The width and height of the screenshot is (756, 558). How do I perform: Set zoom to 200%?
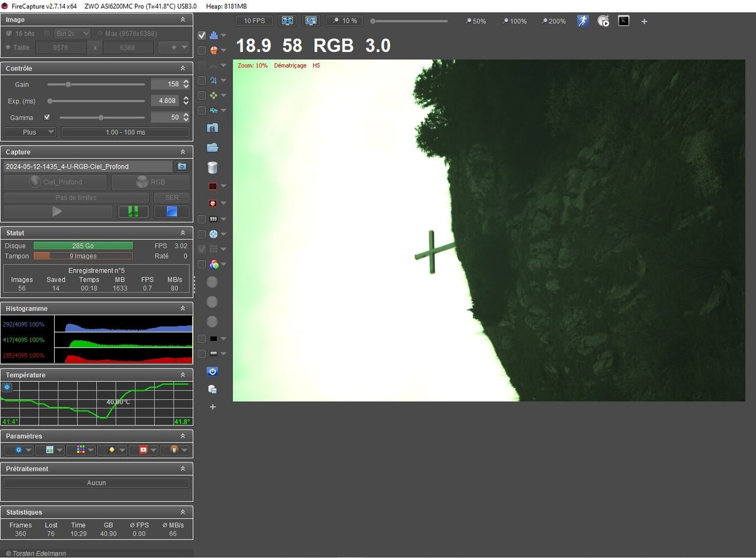pyautogui.click(x=553, y=21)
